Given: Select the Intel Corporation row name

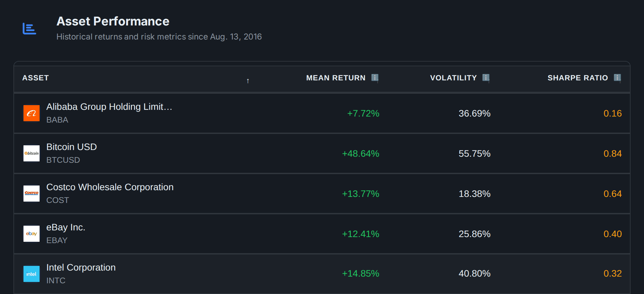Looking at the screenshot, I should (x=81, y=268).
